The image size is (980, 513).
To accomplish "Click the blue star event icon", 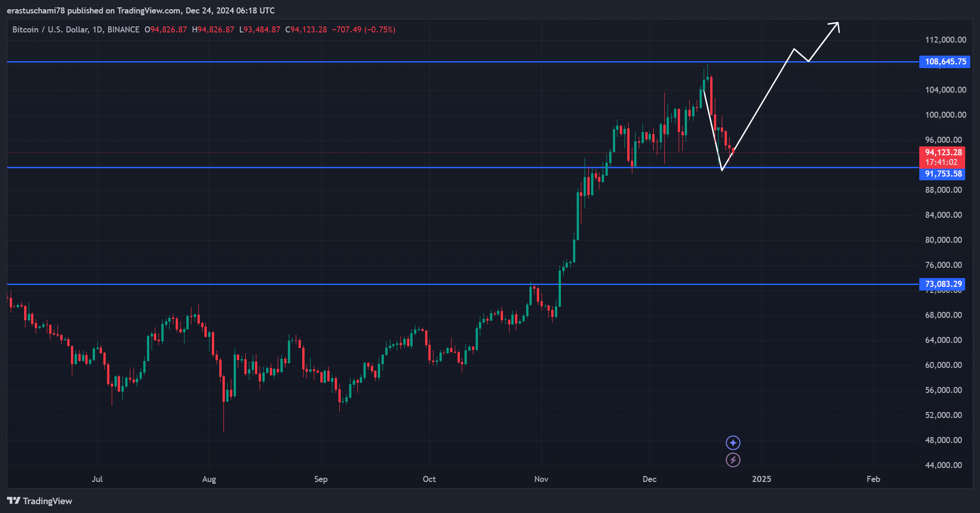I will click(733, 443).
